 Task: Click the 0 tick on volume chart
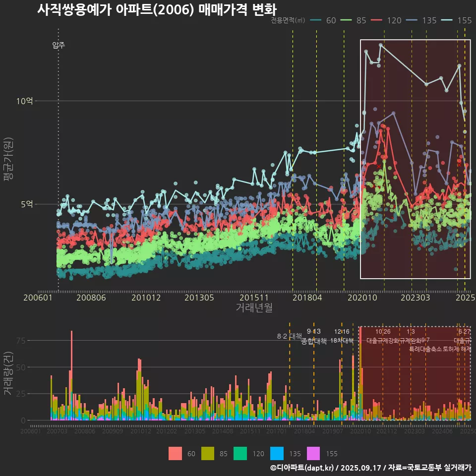point(23,421)
